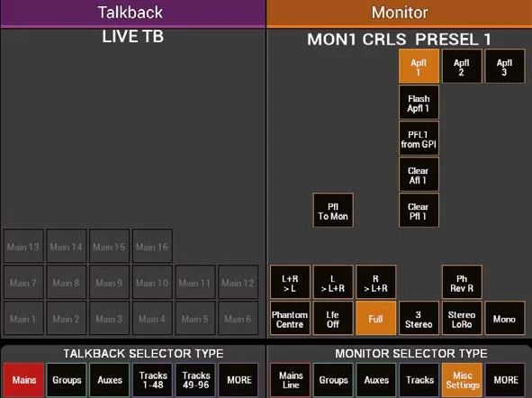The image size is (532, 398).
Task: Click Main 11 talkback button
Action: tap(195, 283)
